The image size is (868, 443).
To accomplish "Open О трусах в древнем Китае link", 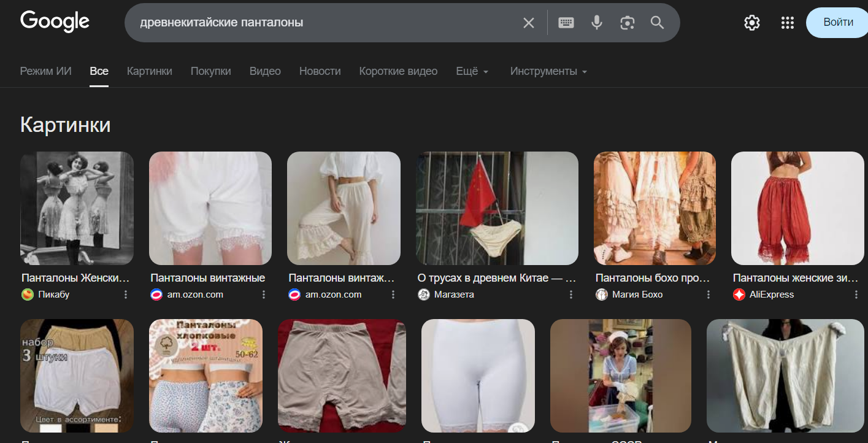I will click(496, 279).
